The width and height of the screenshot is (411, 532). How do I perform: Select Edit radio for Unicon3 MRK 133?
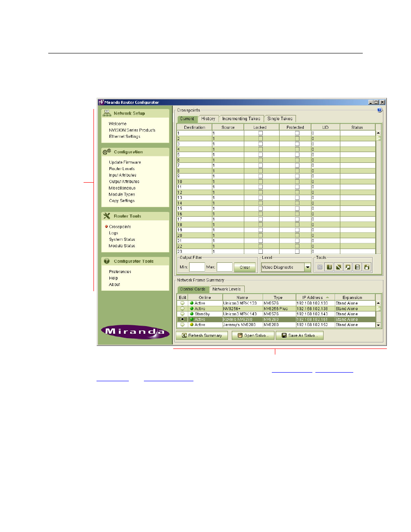click(182, 303)
